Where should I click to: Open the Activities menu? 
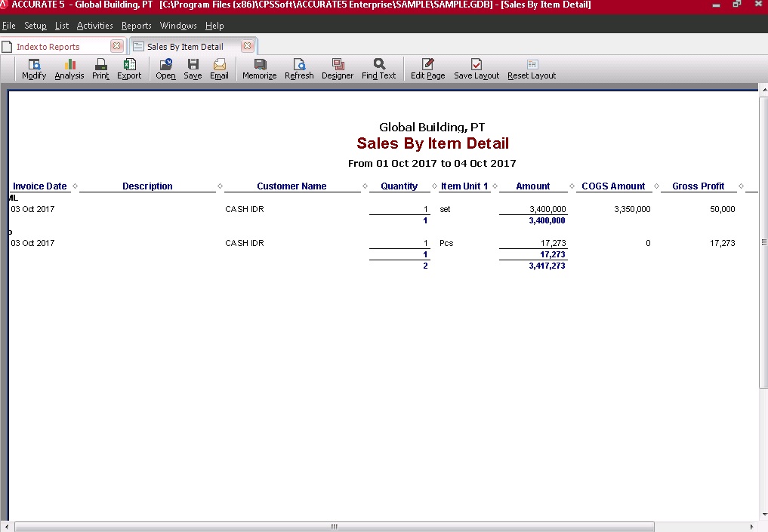(94, 26)
